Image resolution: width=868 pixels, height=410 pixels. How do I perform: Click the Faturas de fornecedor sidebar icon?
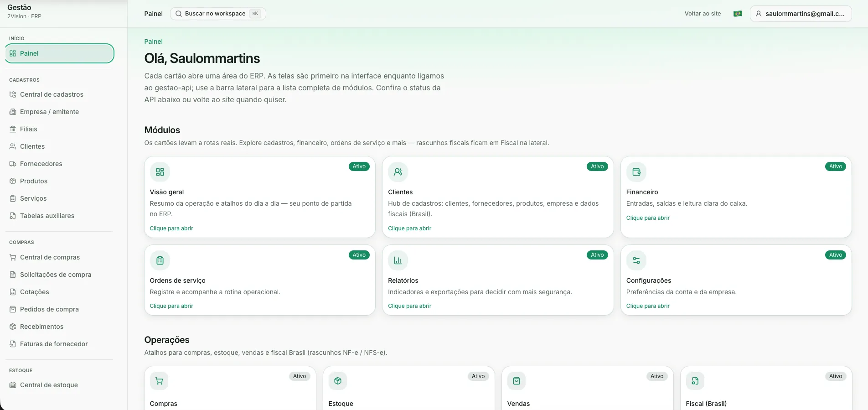pos(13,344)
